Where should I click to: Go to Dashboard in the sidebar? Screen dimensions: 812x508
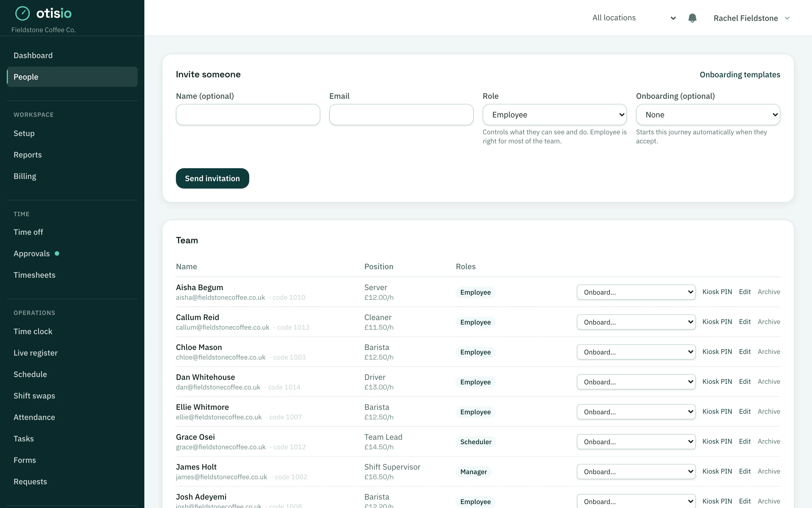pyautogui.click(x=72, y=55)
